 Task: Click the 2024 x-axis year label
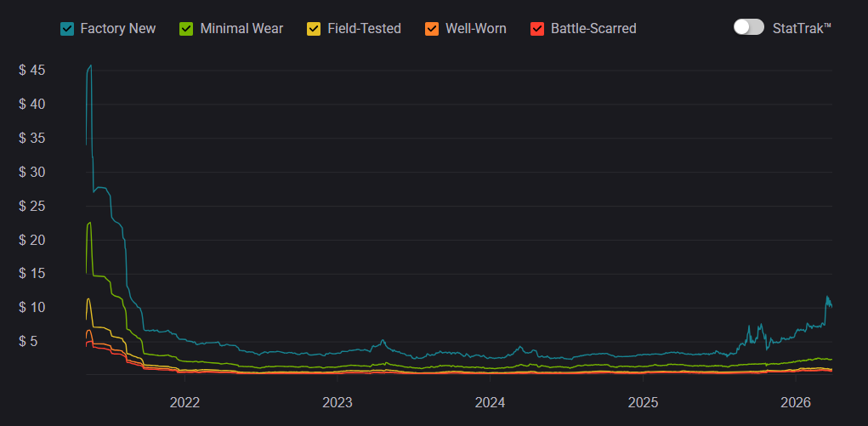[x=491, y=402]
